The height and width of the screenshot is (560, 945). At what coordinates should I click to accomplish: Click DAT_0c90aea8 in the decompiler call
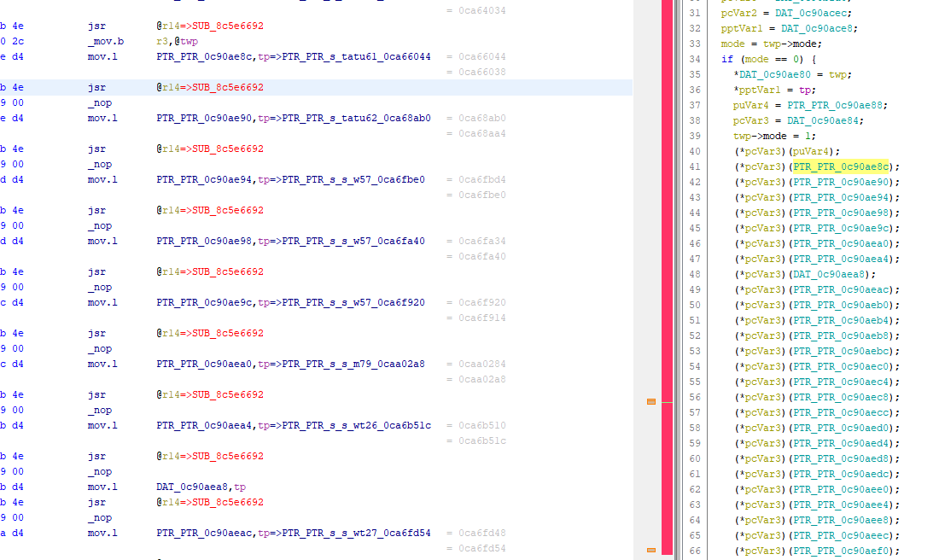tap(826, 274)
